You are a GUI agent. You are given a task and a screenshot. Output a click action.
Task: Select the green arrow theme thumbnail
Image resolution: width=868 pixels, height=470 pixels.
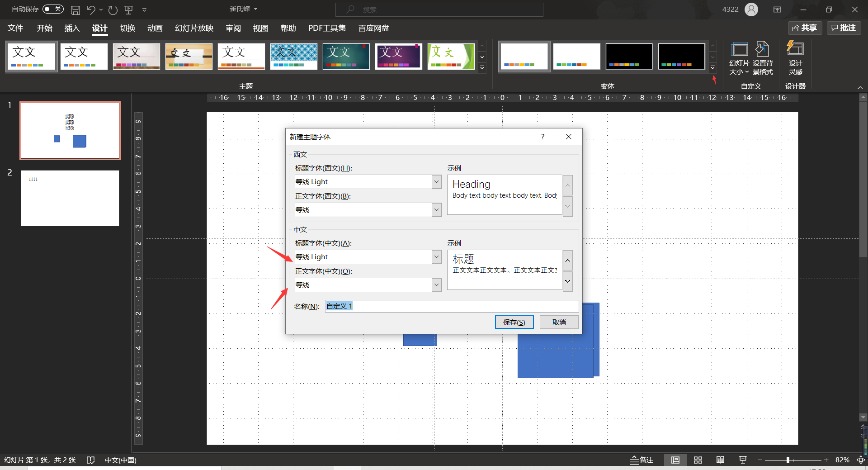point(451,57)
